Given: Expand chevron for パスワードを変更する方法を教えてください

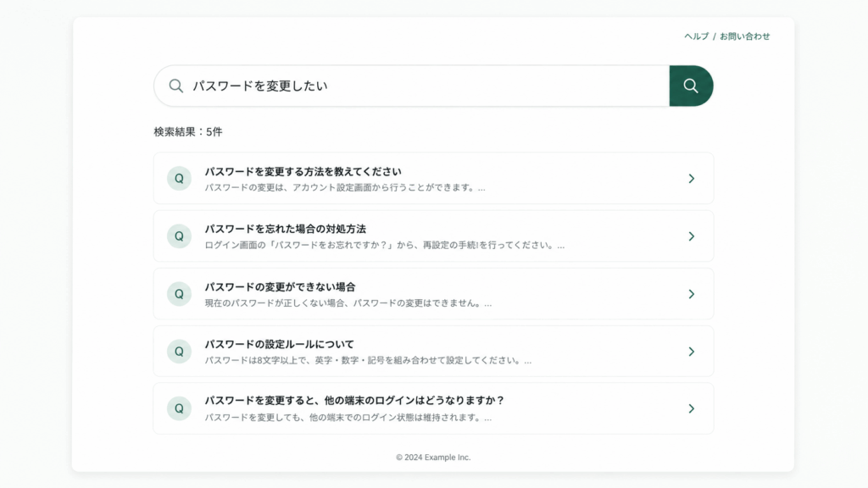Looking at the screenshot, I should pyautogui.click(x=692, y=178).
